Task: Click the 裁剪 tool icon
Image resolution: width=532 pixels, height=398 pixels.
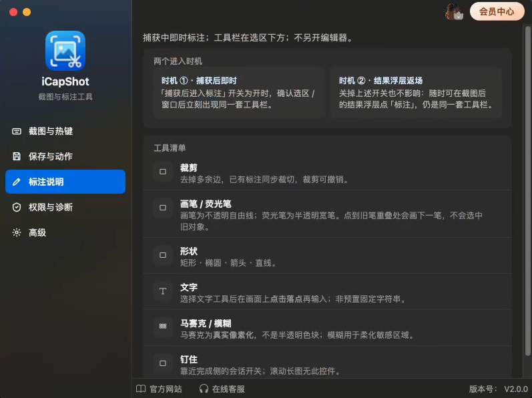Action: tap(163, 172)
